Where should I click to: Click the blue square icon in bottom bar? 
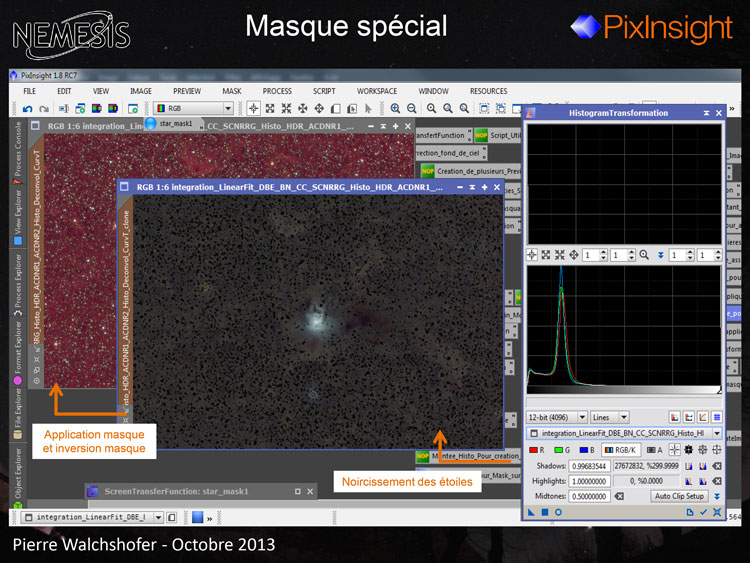(x=198, y=518)
